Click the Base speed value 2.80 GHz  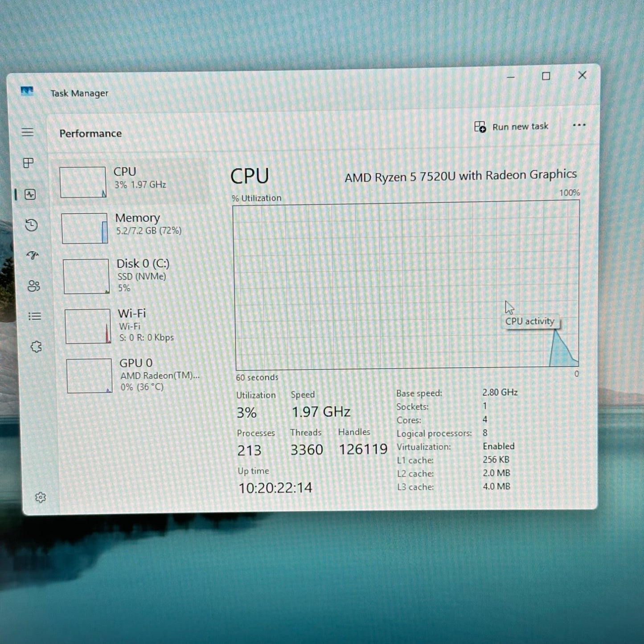pyautogui.click(x=500, y=392)
